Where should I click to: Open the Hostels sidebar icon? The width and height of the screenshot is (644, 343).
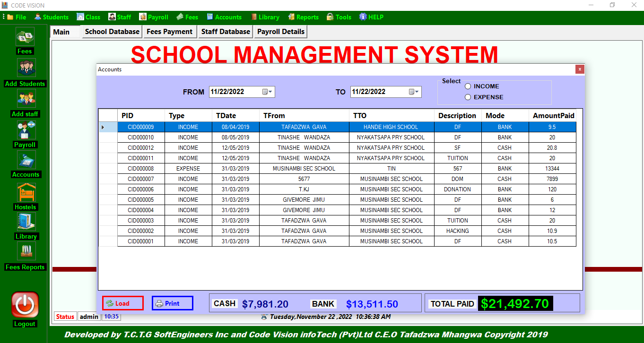[x=26, y=192]
